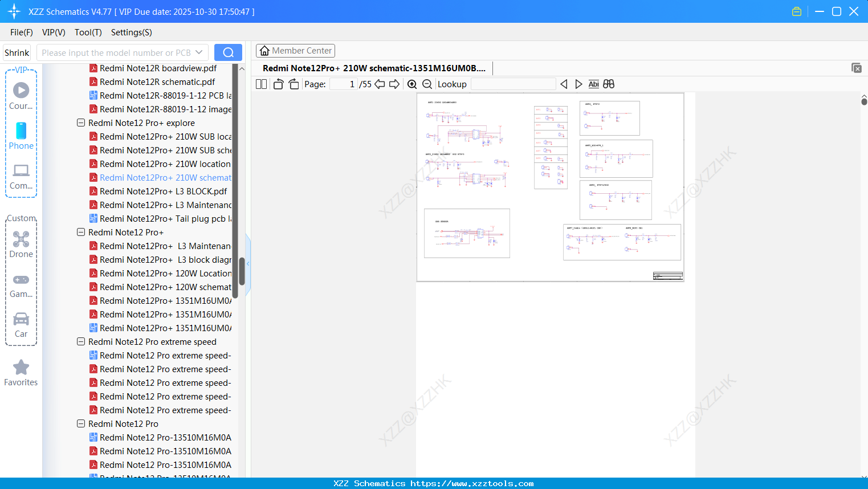This screenshot has width=868, height=489.
Task: Click the Lookup text field
Action: click(513, 84)
